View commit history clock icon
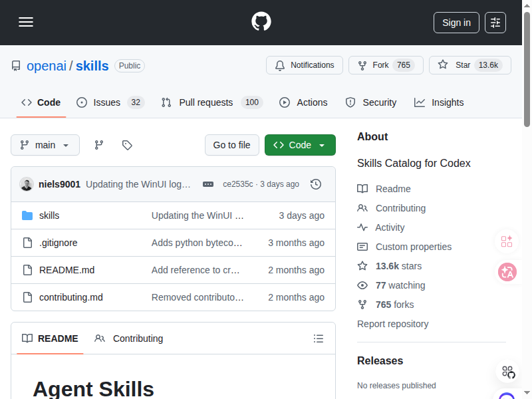 (x=316, y=184)
